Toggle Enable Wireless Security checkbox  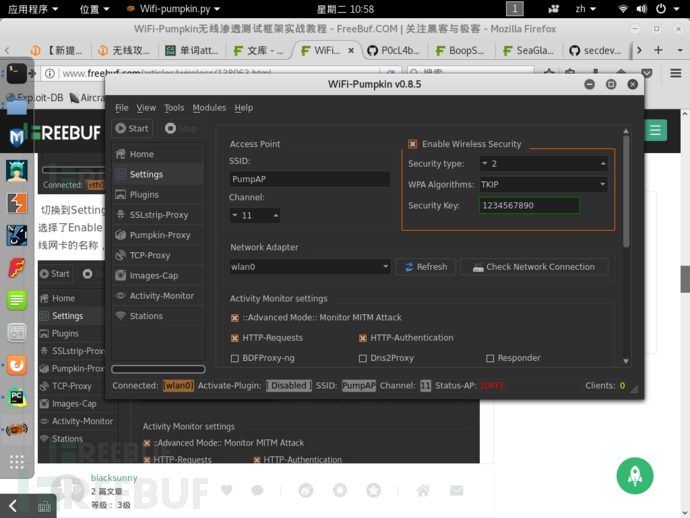412,144
